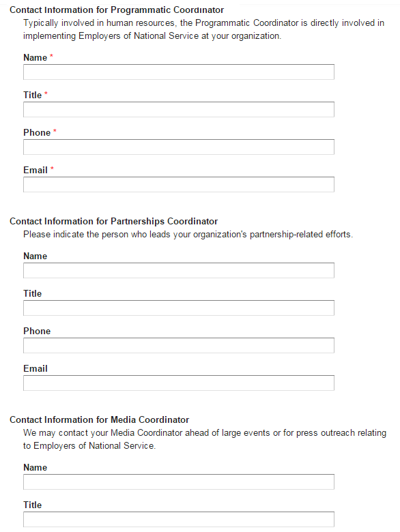Click the required Phone label with red asterisk

pyautogui.click(x=37, y=133)
